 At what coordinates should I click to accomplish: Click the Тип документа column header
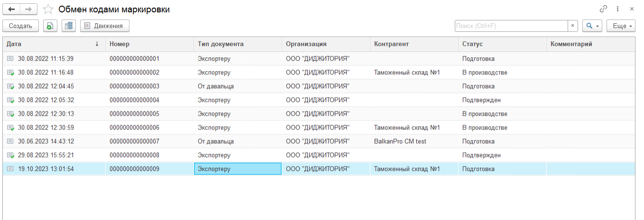pyautogui.click(x=237, y=44)
